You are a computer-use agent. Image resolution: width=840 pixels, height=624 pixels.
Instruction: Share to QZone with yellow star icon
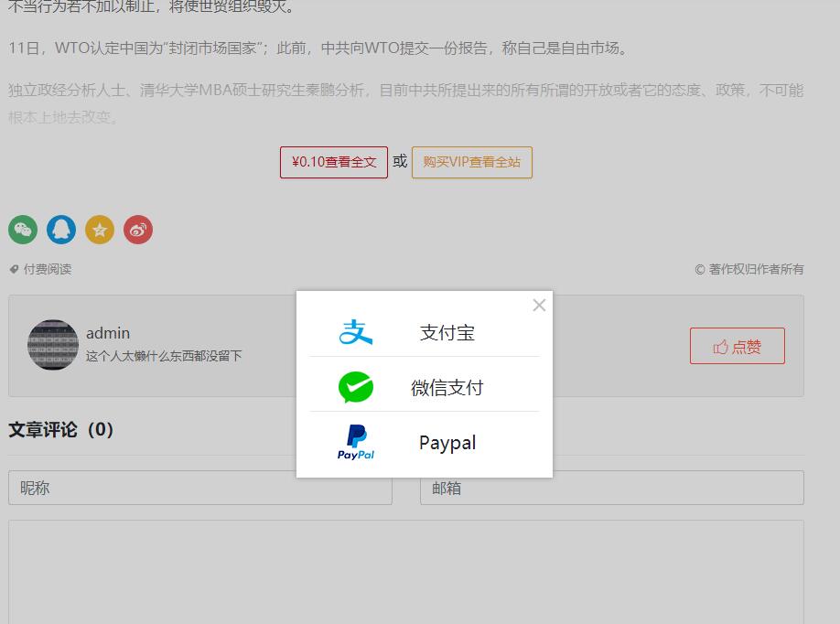(100, 230)
